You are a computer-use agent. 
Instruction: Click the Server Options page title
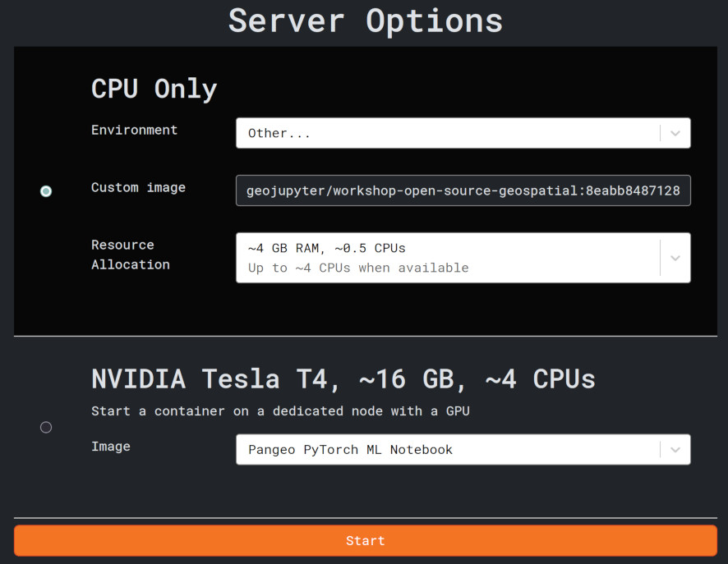(365, 21)
